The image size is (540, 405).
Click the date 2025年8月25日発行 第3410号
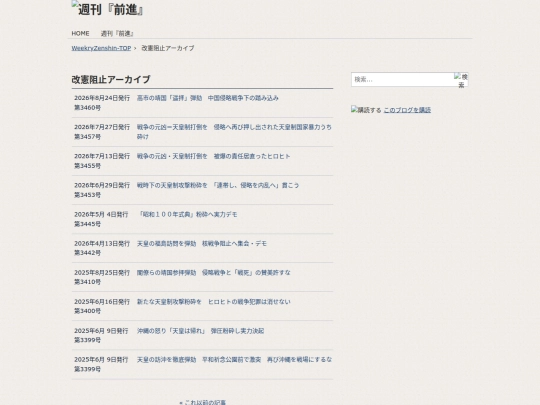(x=102, y=277)
